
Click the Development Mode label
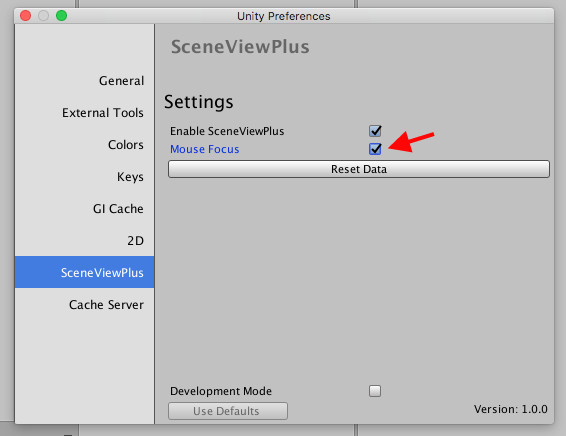click(221, 391)
